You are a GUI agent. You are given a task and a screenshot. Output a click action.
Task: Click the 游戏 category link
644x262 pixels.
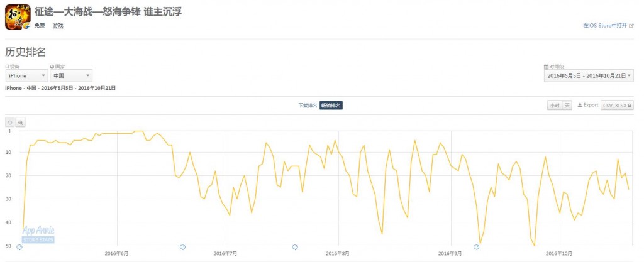58,25
